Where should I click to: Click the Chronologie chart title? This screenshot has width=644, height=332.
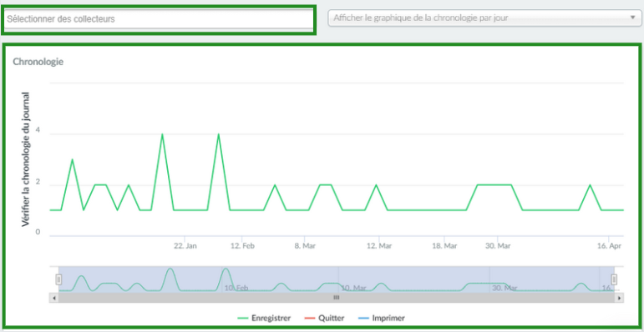pos(38,62)
